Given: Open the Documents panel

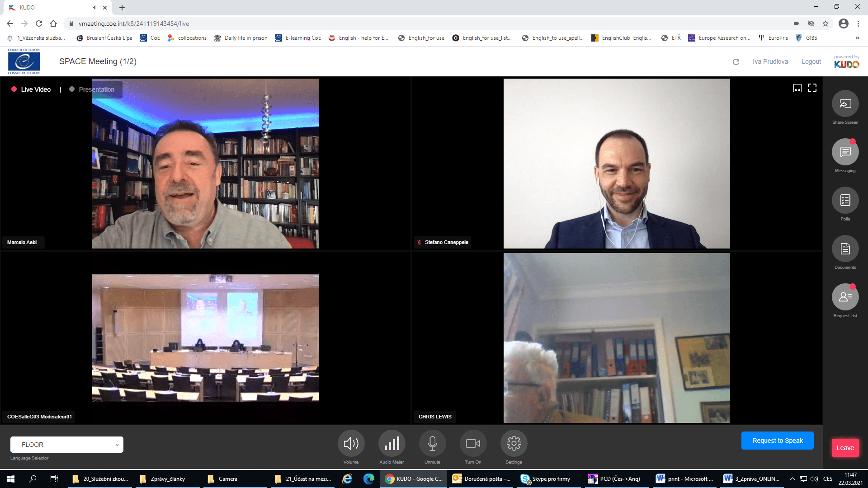Looking at the screenshot, I should (845, 249).
